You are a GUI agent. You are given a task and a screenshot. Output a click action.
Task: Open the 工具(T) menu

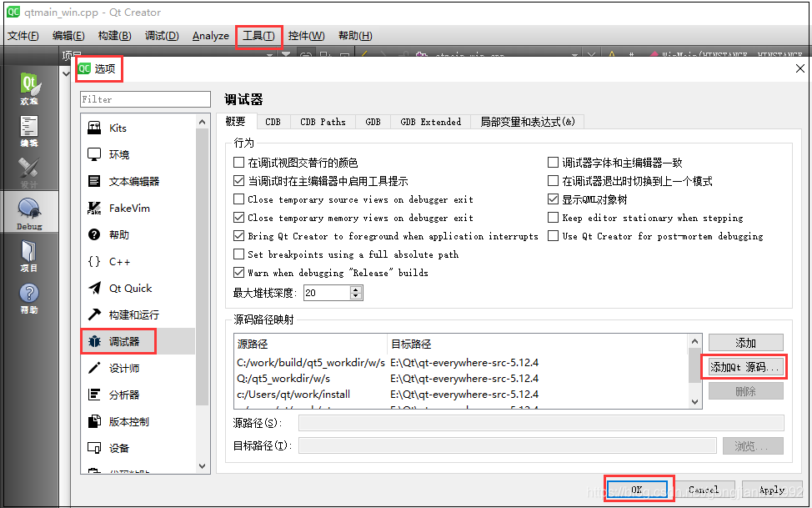(259, 36)
